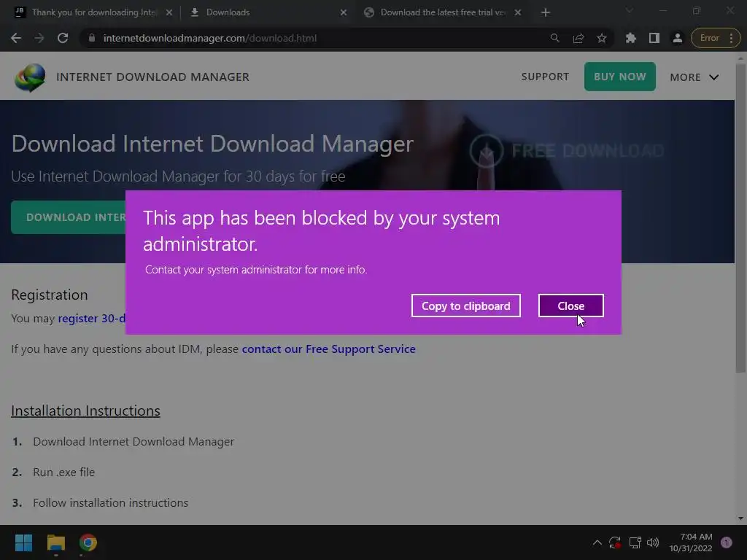Click the Chrome taskbar icon
The width and height of the screenshot is (747, 560).
88,542
